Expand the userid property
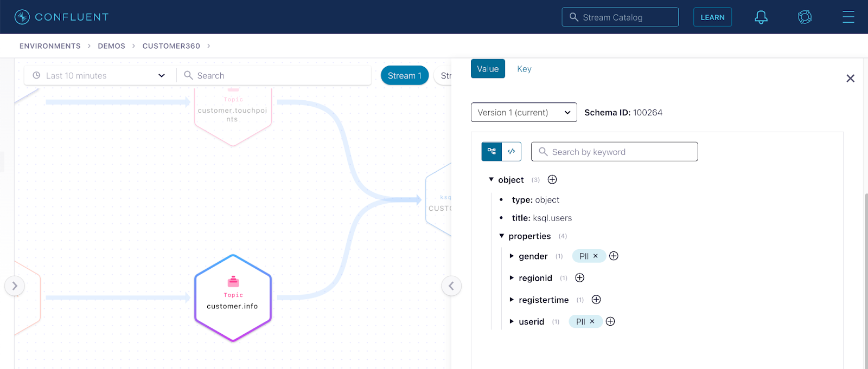 tap(512, 321)
